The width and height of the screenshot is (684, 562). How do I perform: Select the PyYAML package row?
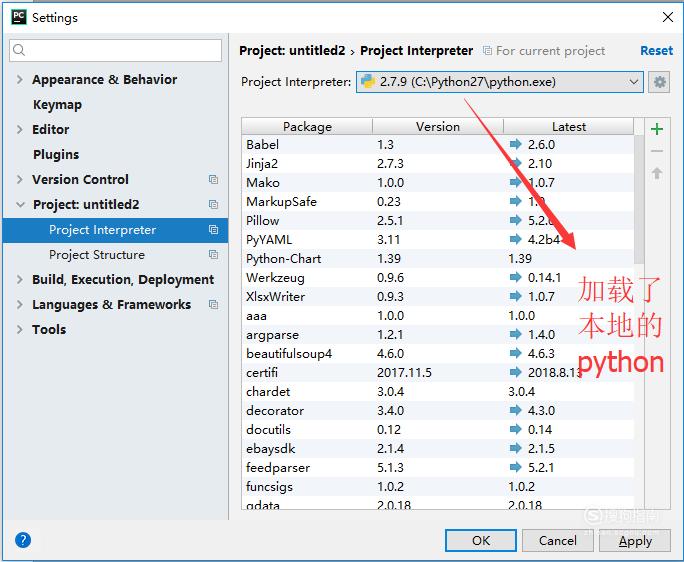pyautogui.click(x=438, y=239)
